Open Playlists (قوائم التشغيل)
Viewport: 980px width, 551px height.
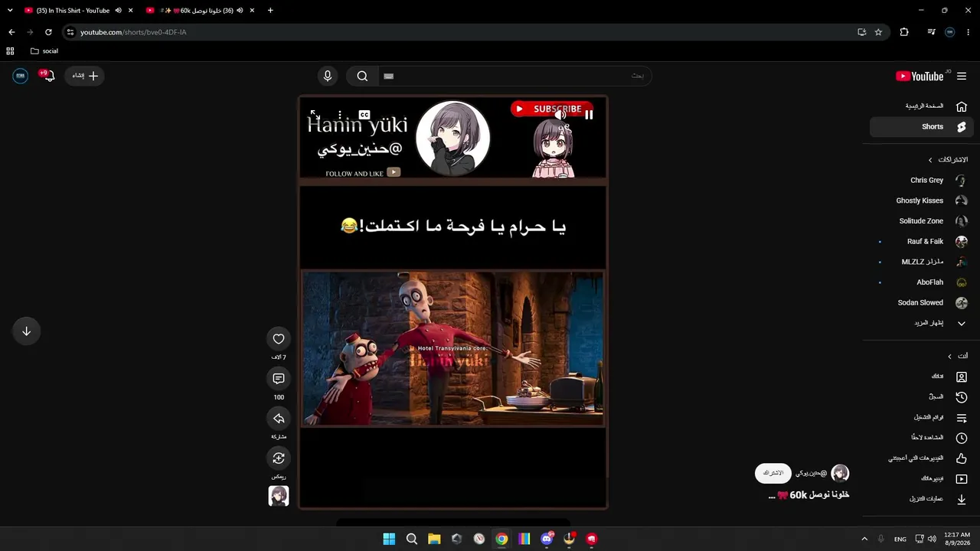pyautogui.click(x=921, y=418)
